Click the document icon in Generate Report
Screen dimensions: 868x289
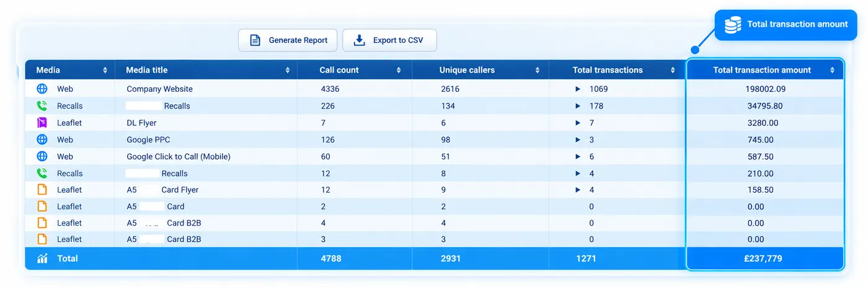point(255,40)
